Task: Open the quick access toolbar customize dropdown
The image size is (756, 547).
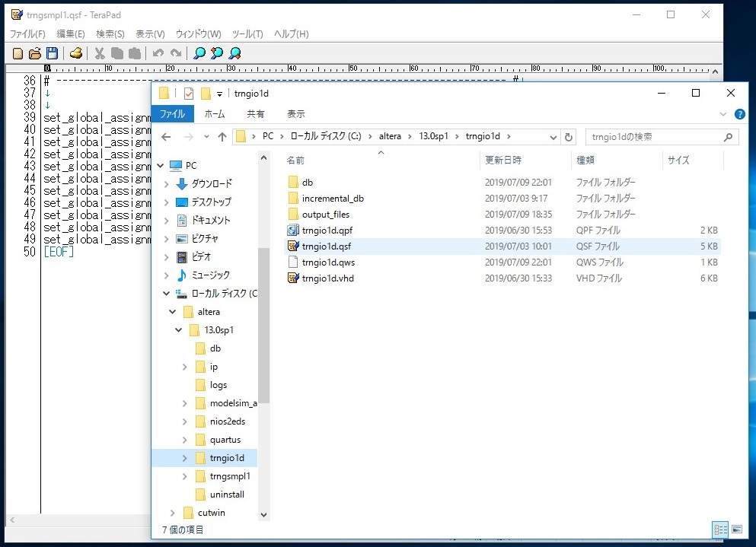Action: coord(219,94)
